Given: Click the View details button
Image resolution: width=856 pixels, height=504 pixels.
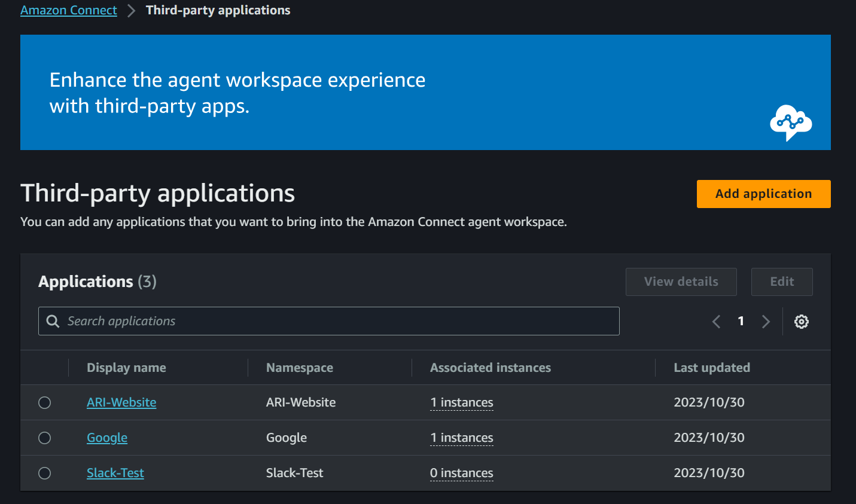Looking at the screenshot, I should click(681, 282).
